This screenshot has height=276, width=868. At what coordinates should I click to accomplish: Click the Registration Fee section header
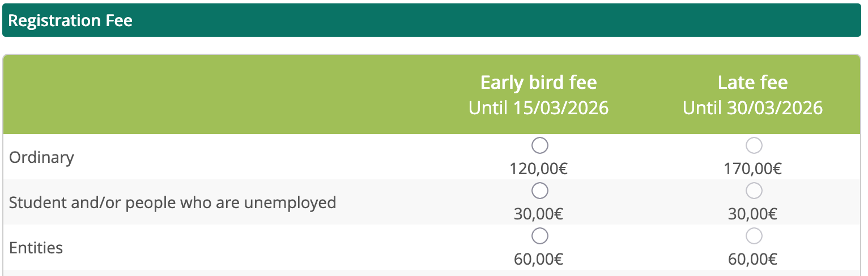pos(70,21)
